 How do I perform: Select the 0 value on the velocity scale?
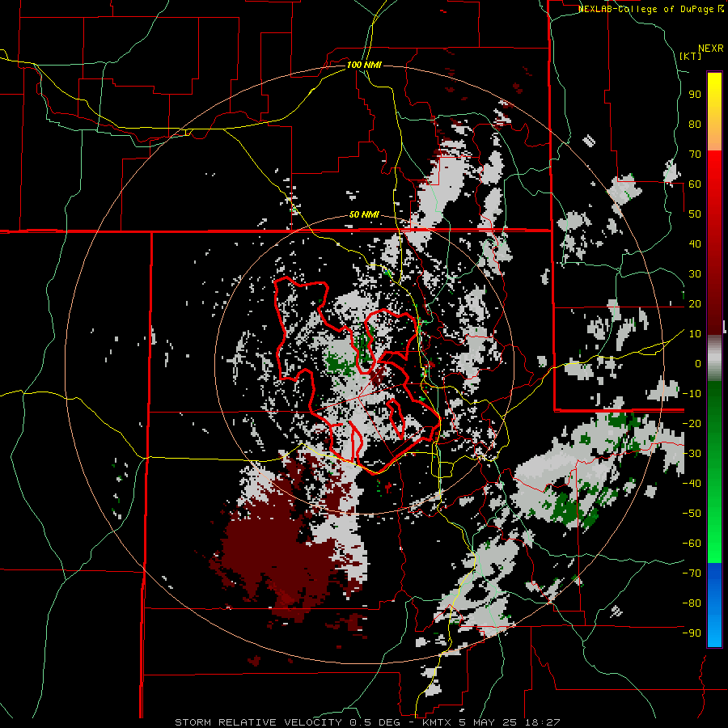coord(698,364)
